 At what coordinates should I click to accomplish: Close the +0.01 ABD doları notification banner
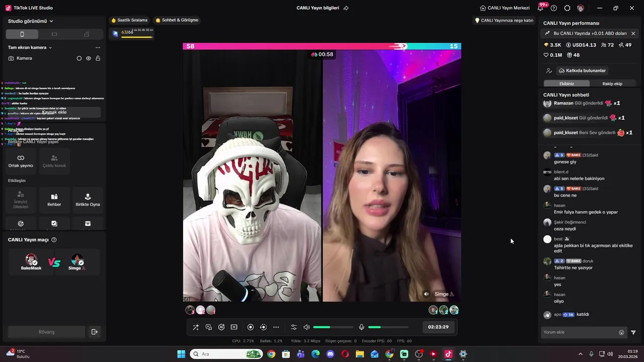[x=633, y=34]
